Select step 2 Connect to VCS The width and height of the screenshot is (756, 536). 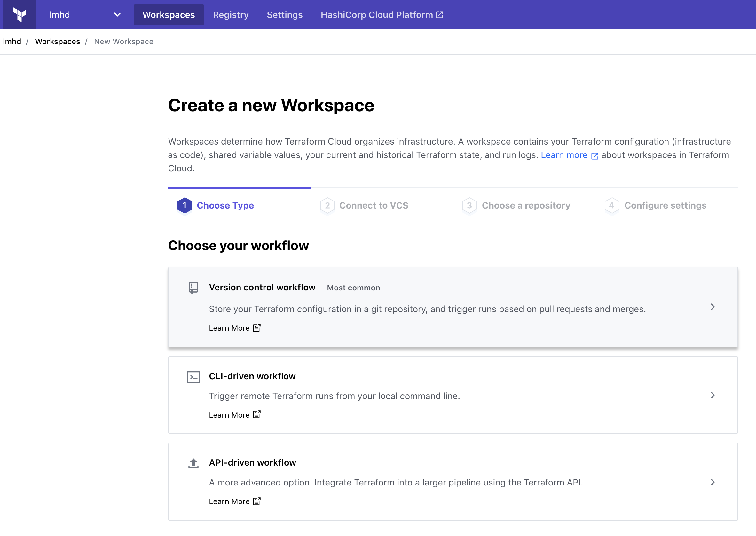pos(374,205)
